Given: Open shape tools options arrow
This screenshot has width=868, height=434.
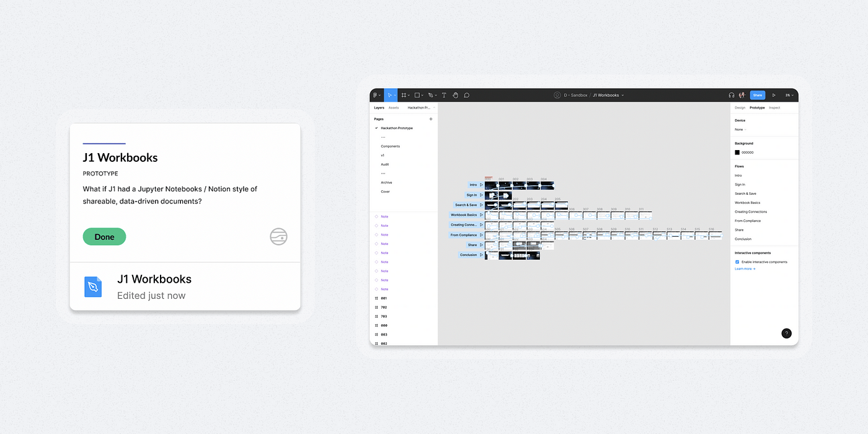Looking at the screenshot, I should [x=423, y=95].
